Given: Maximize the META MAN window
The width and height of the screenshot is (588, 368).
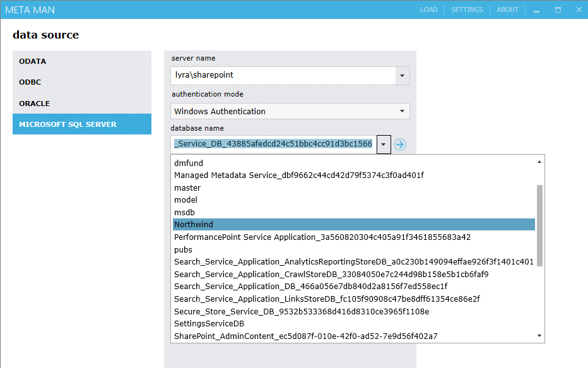Looking at the screenshot, I should pos(558,10).
